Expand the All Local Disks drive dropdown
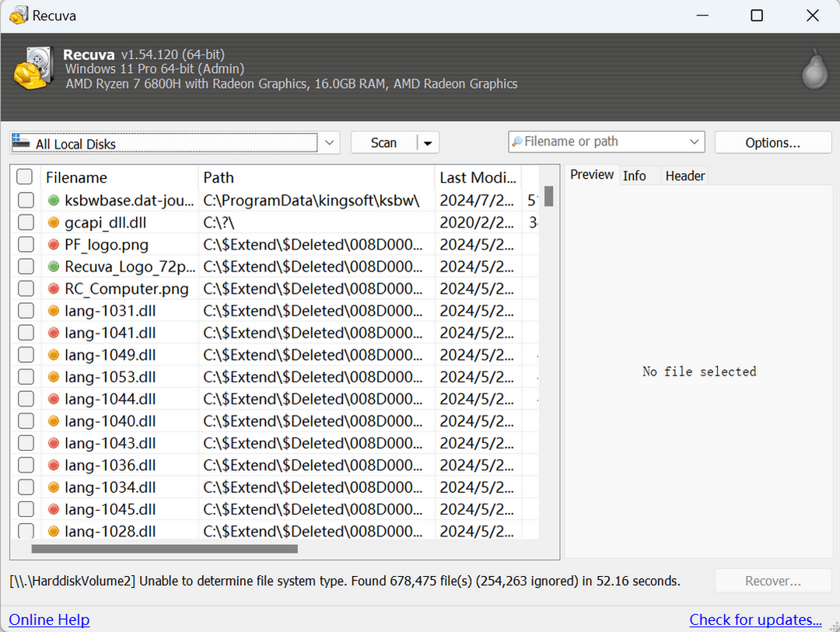The width and height of the screenshot is (840, 632). (x=330, y=142)
